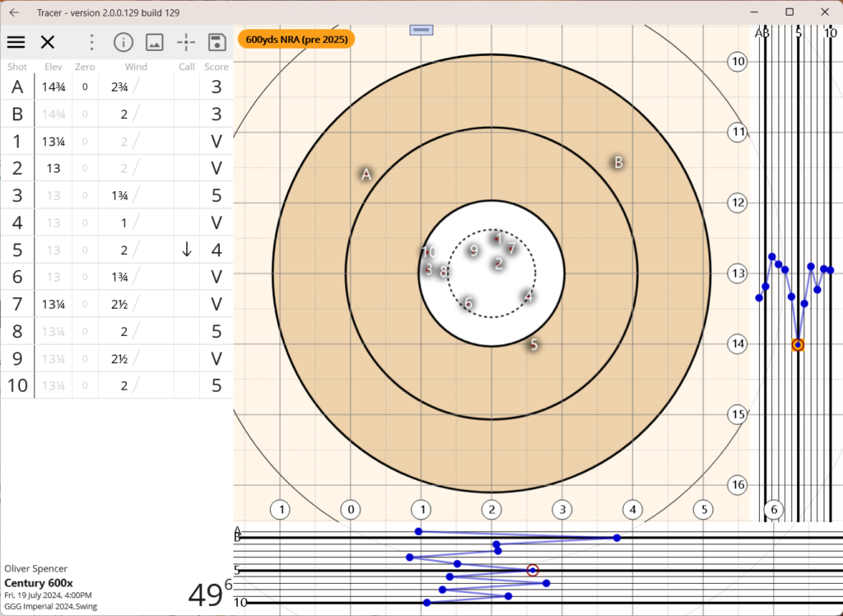Click the 600yds NRA (pre 2025) target label
The height and width of the screenshot is (616, 843).
(296, 40)
